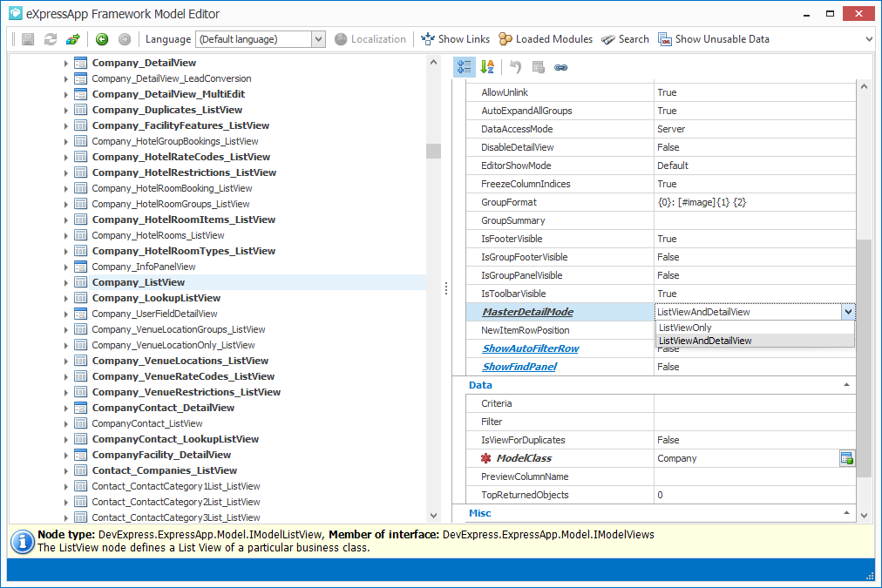The width and height of the screenshot is (882, 588).
Task: Click the property grid link icon
Action: [560, 67]
